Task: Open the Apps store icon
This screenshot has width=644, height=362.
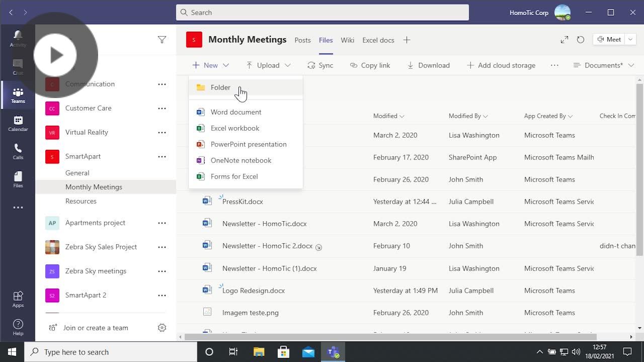Action: point(18,299)
